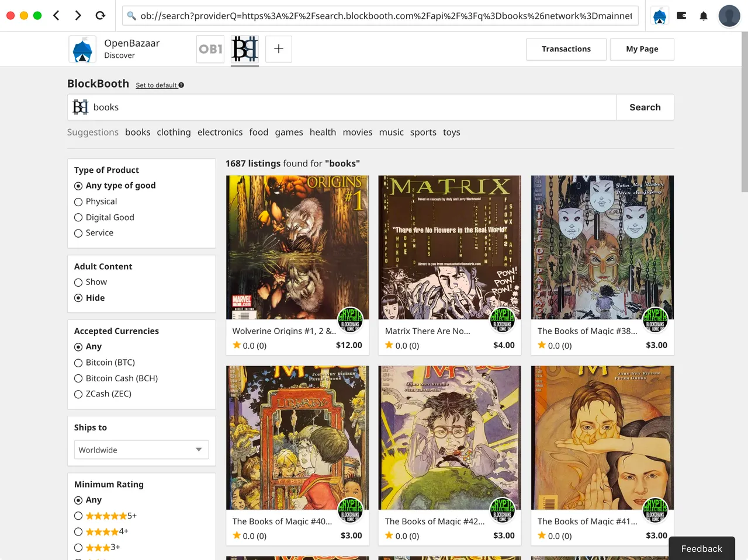Image resolution: width=748 pixels, height=560 pixels.
Task: Click the clothing suggestion
Action: [174, 133]
